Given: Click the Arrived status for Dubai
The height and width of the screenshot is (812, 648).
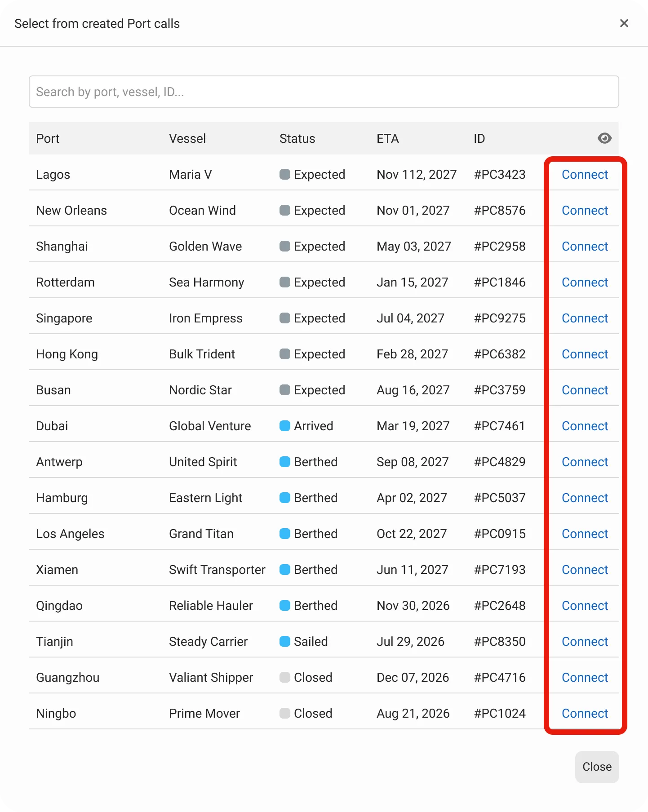Looking at the screenshot, I should 306,426.
